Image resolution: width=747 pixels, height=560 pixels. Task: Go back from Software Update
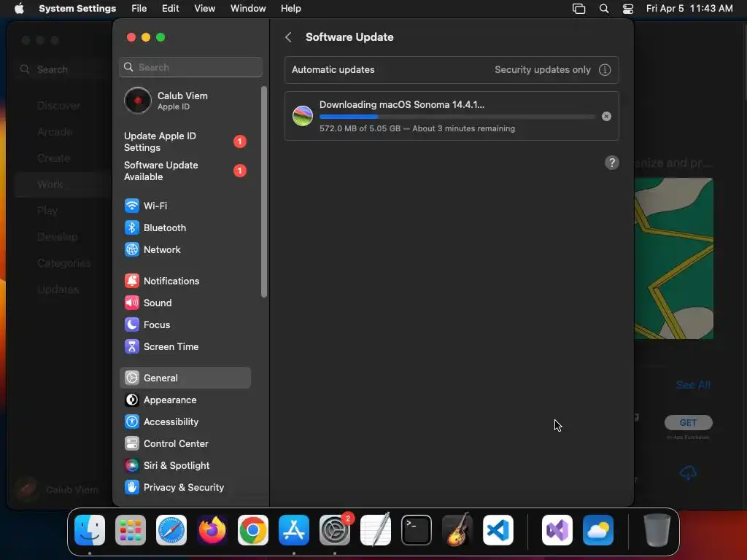click(x=288, y=37)
